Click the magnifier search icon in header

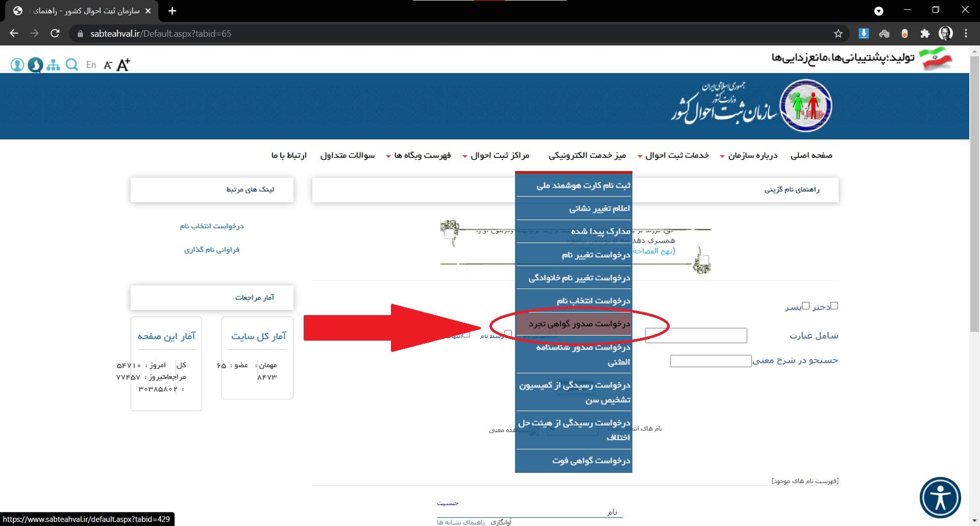[x=72, y=65]
